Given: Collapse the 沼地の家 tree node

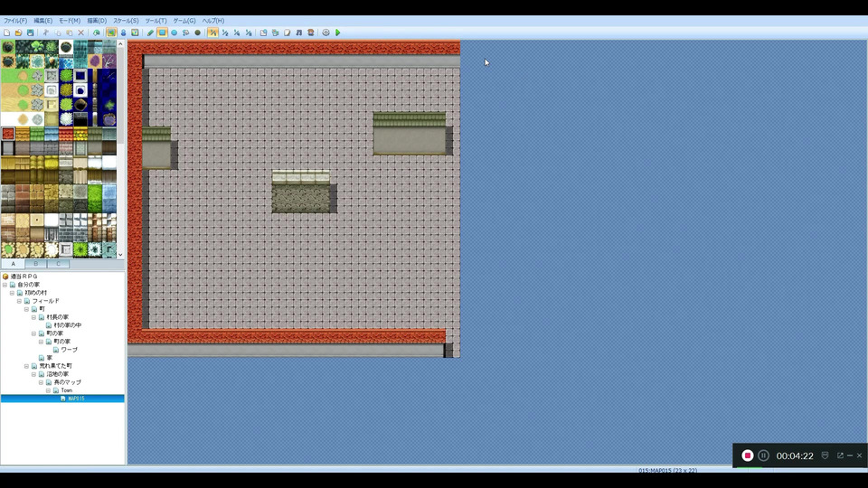Looking at the screenshot, I should (33, 374).
